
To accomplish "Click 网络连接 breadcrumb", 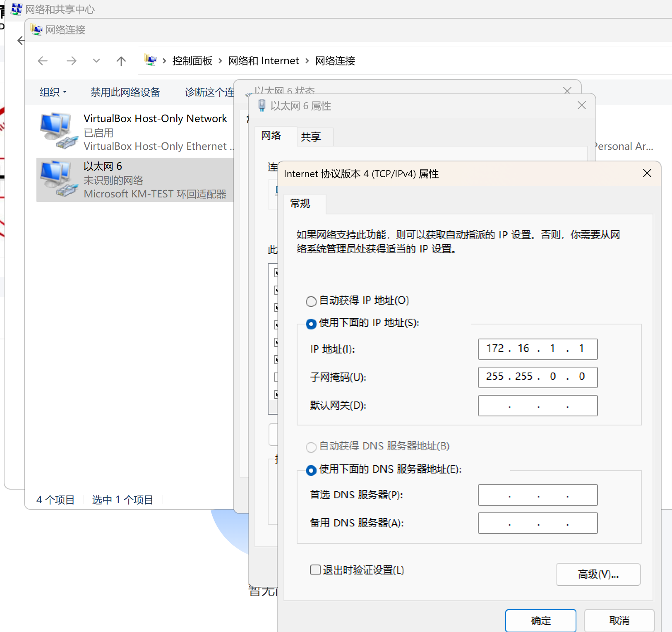I will point(335,61).
